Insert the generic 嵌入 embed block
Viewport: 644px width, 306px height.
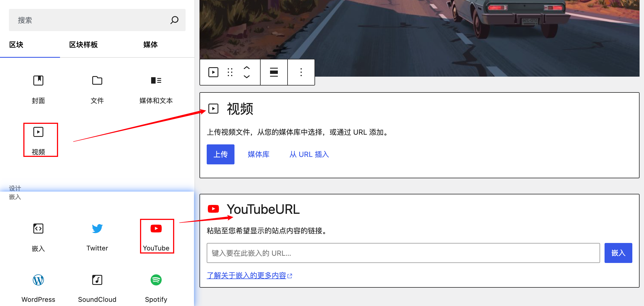pos(38,237)
